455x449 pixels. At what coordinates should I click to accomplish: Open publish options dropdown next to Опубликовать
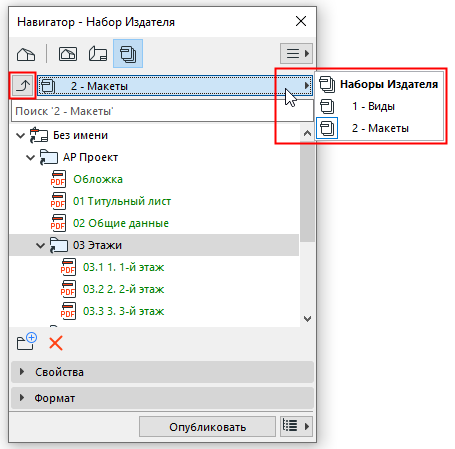coord(296,426)
